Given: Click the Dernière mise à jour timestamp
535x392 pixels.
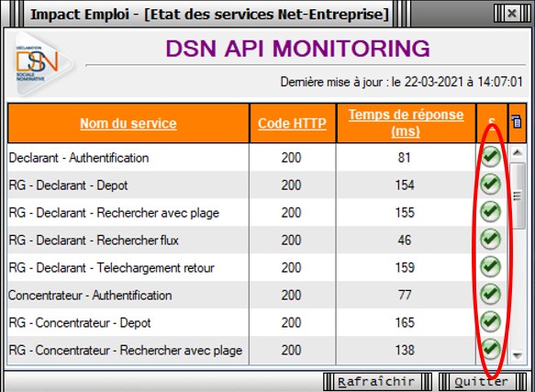Looking at the screenshot, I should coord(402,82).
